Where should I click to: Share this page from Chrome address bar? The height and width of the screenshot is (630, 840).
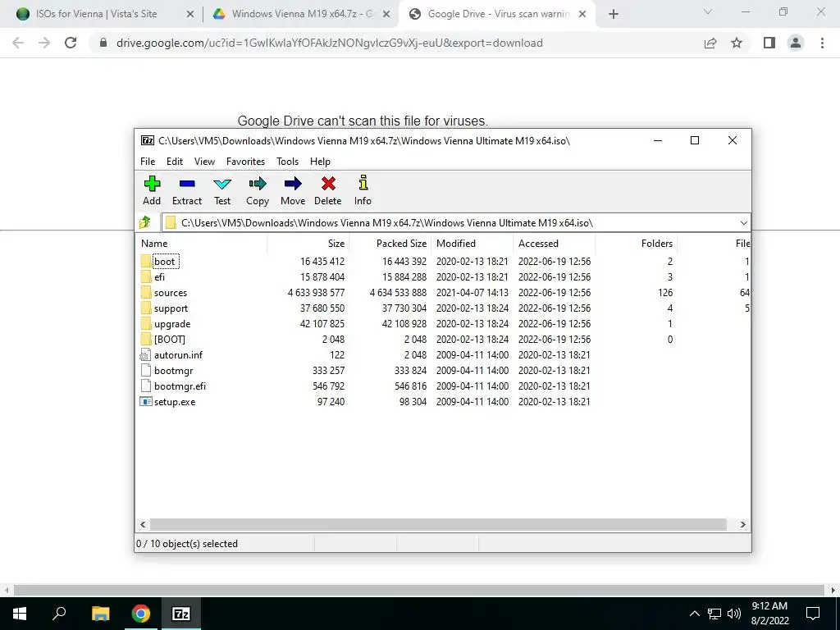tap(710, 43)
